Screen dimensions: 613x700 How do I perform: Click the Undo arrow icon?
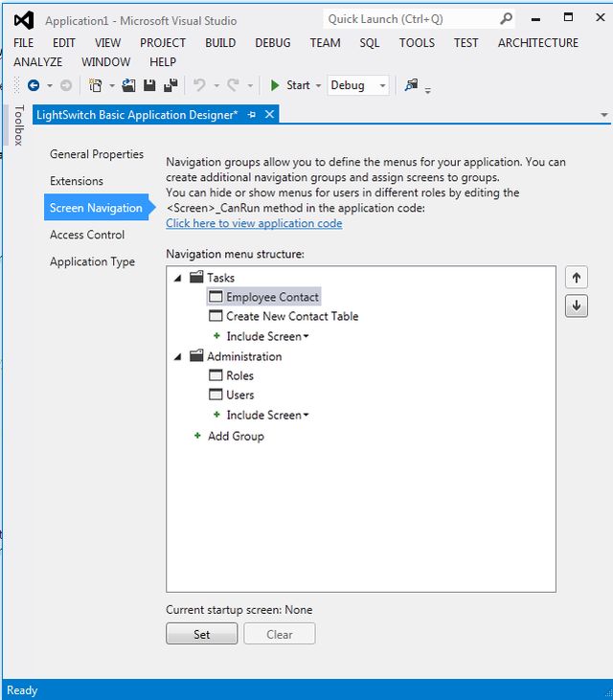[199, 85]
